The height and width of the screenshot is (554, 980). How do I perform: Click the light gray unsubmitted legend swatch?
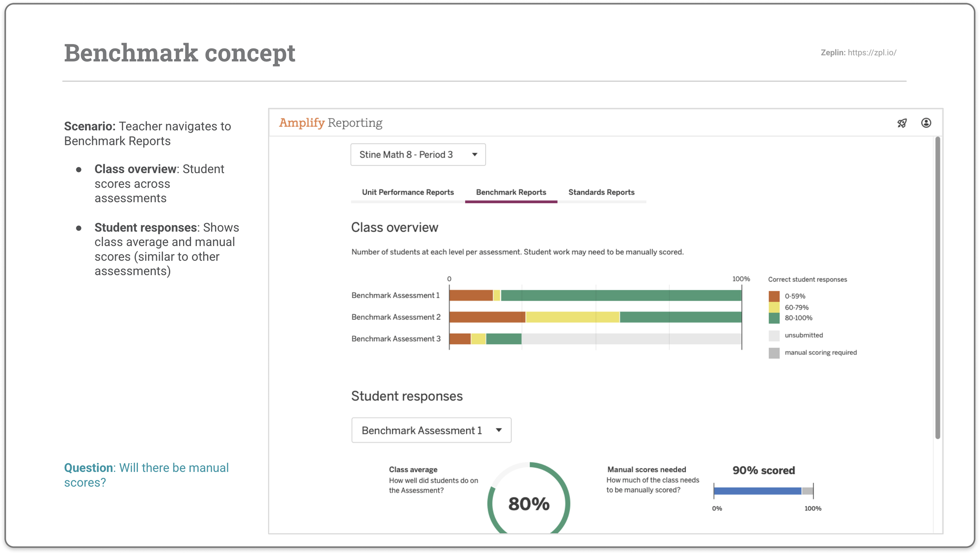click(x=774, y=335)
